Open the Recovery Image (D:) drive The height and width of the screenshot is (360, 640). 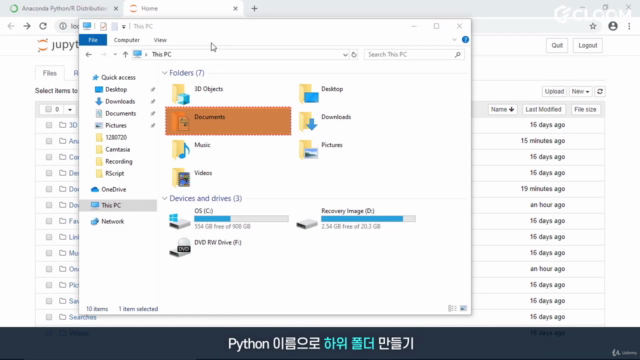click(356, 218)
